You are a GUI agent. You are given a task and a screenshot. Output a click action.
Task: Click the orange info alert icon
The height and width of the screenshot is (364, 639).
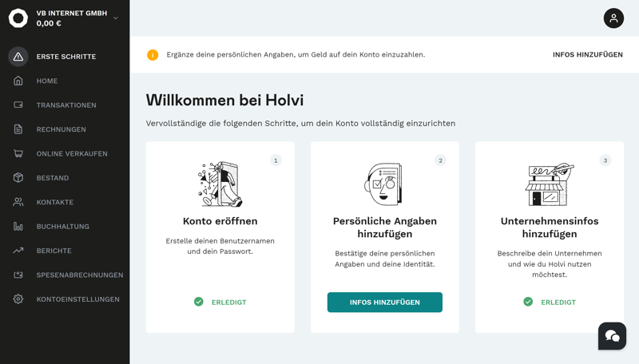coord(153,55)
